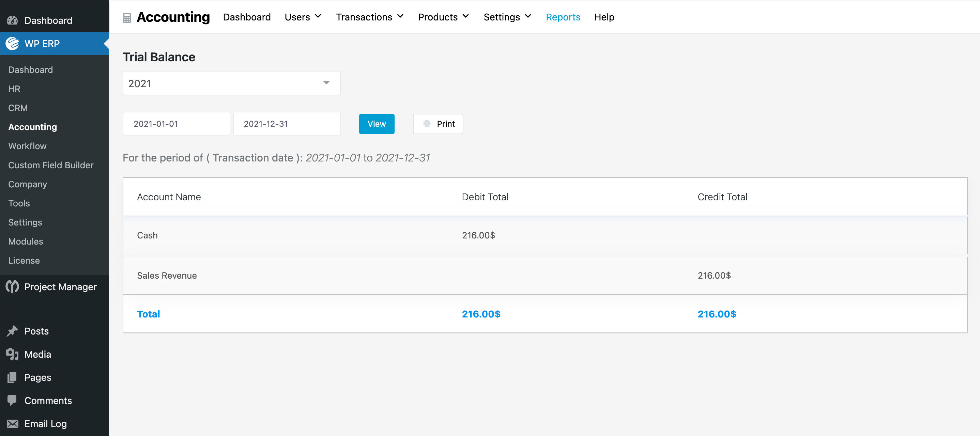Expand the Transactions dropdown menu

click(x=369, y=17)
